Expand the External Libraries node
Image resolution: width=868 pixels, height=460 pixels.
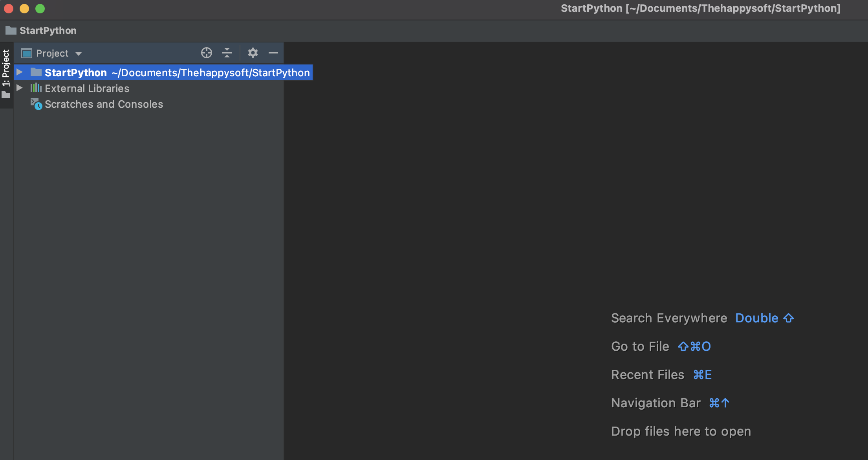coord(19,88)
